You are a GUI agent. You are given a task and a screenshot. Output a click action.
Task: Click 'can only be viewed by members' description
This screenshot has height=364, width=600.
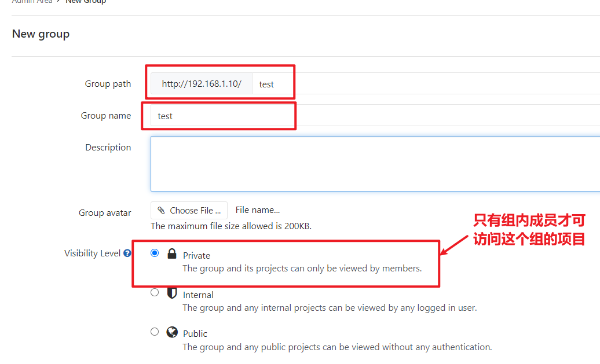302,269
